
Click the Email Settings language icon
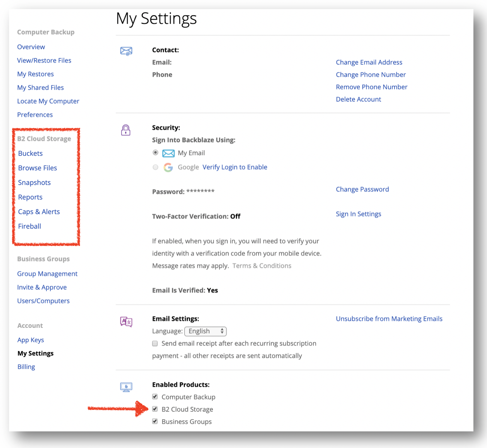pyautogui.click(x=126, y=322)
